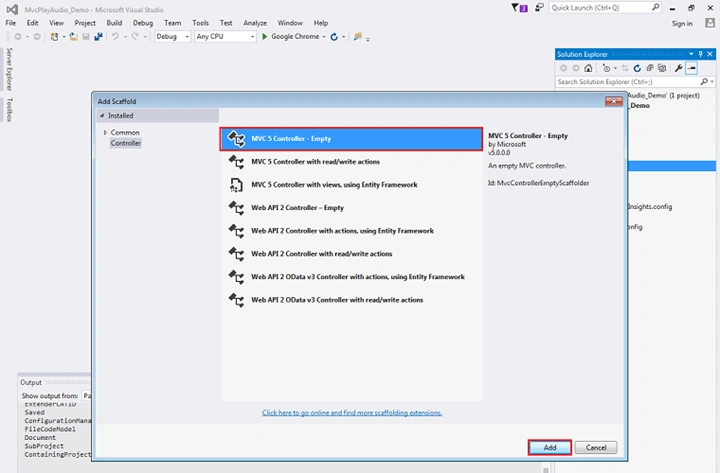Close the Add Scaffold dialog

pyautogui.click(x=613, y=101)
